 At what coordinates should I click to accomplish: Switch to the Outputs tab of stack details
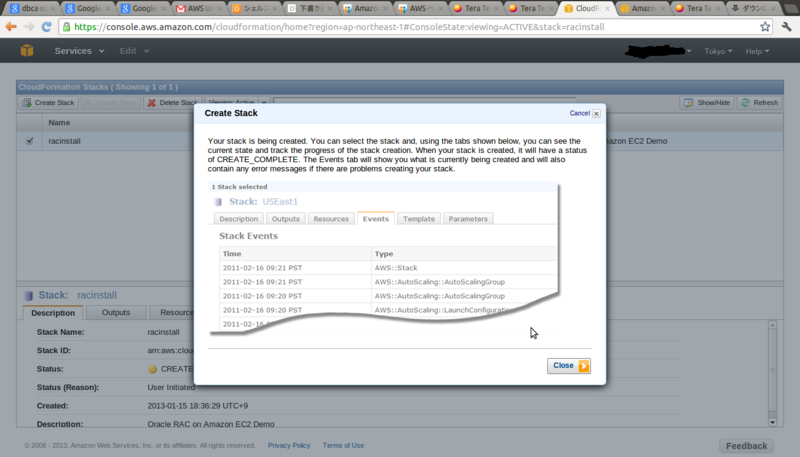(116, 312)
